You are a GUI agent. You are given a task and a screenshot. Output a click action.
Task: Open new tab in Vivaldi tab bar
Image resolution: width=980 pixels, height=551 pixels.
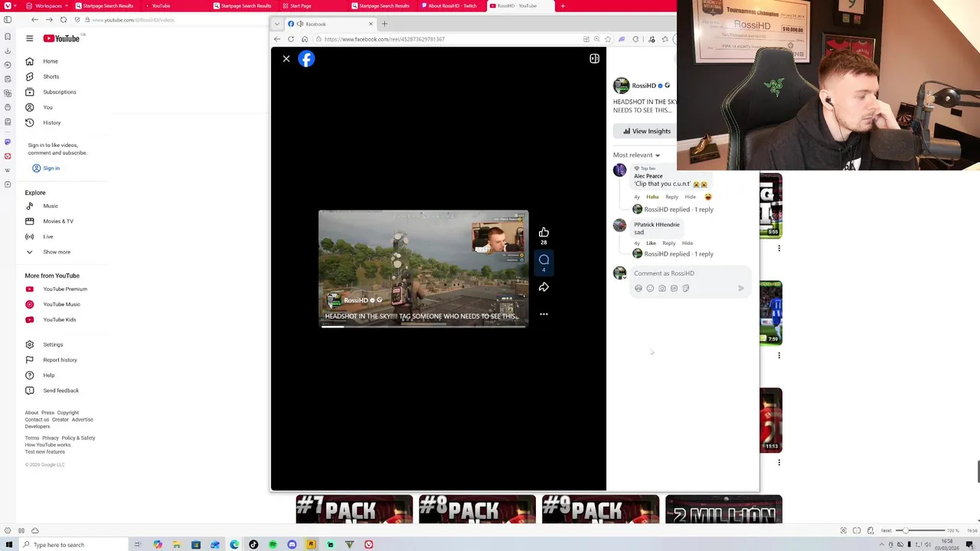point(563,6)
